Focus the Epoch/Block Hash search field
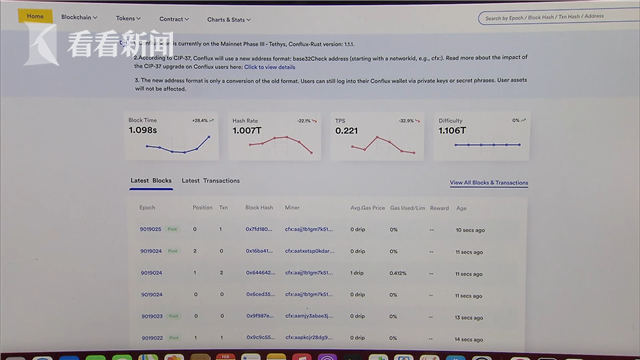640x360 pixels. click(559, 17)
